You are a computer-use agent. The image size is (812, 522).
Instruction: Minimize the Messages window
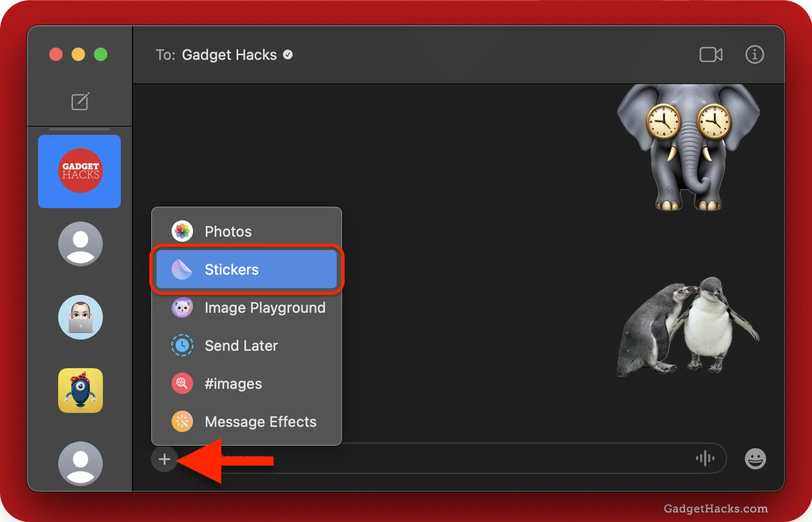click(x=78, y=54)
